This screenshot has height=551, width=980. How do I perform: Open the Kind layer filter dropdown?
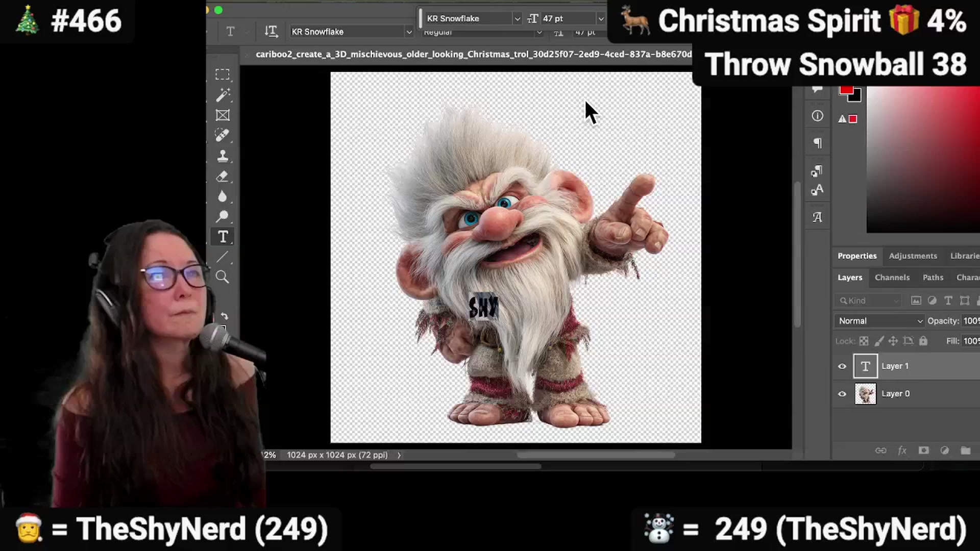click(x=870, y=300)
